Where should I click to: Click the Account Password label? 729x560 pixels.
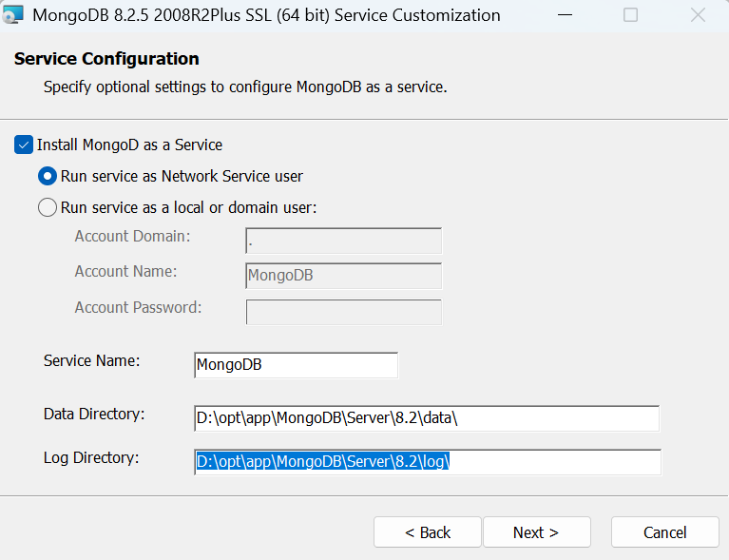(139, 307)
